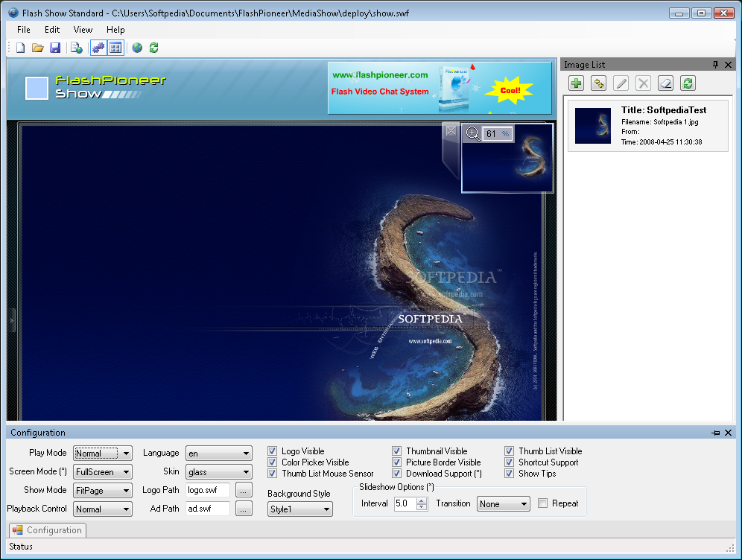
Task: Click the publish document icon in the toolbar
Action: (77, 48)
